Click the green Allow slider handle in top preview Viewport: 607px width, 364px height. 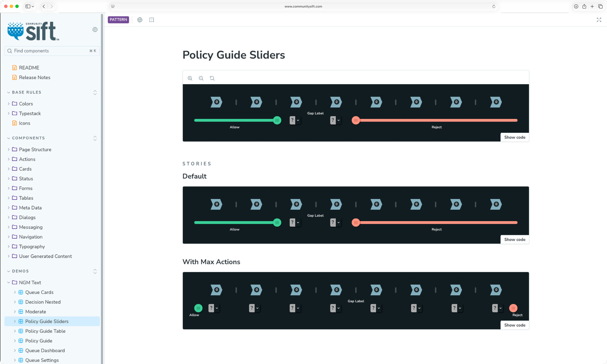coord(277,120)
